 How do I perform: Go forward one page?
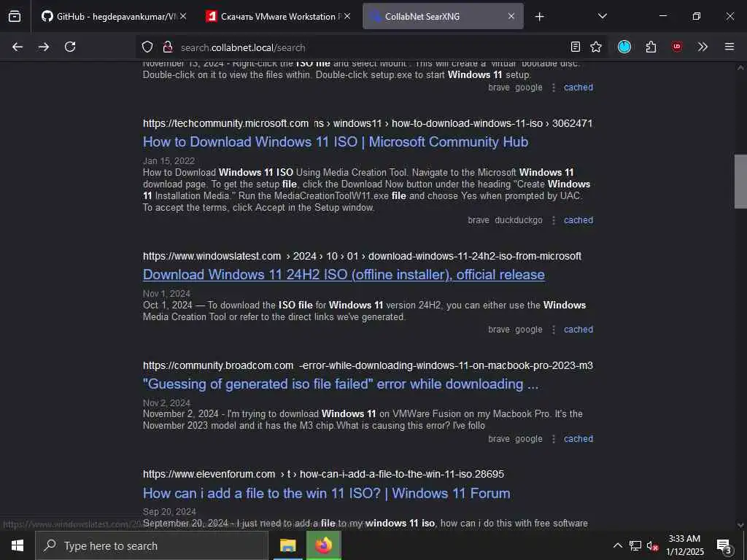[44, 47]
